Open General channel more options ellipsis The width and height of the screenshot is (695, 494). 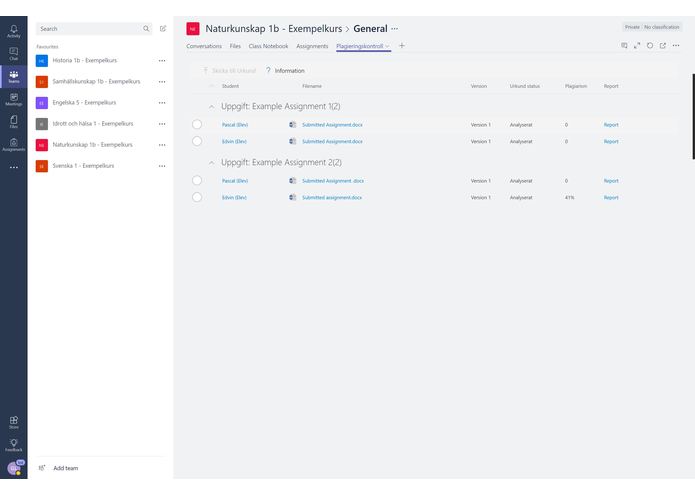click(x=394, y=29)
